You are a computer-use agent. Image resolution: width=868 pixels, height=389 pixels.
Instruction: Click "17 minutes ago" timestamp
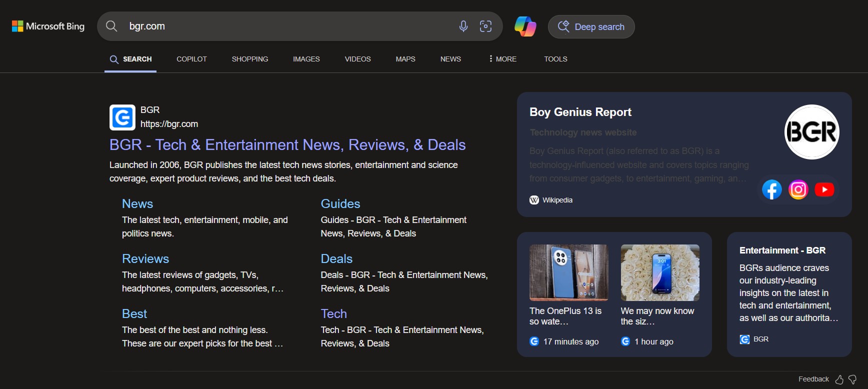571,341
